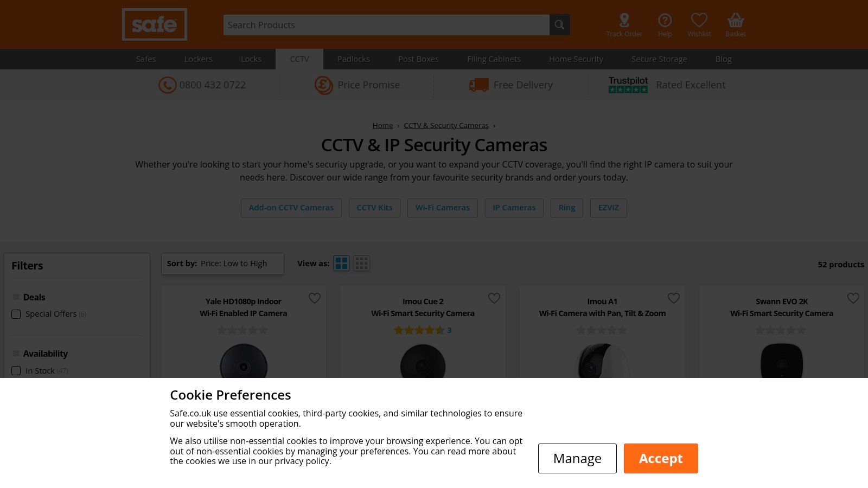Open the Padlocks menu item
This screenshot has height=488, width=868.
pyautogui.click(x=353, y=59)
